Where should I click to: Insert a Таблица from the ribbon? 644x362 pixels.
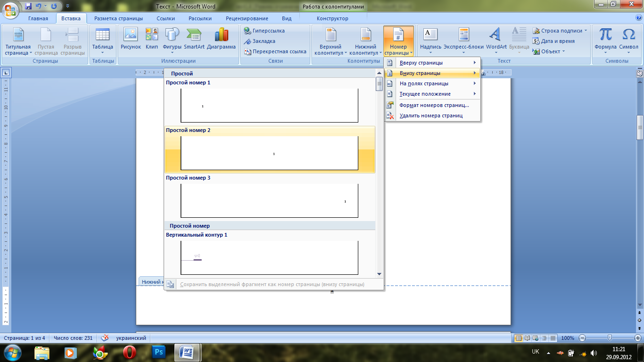coord(102,41)
